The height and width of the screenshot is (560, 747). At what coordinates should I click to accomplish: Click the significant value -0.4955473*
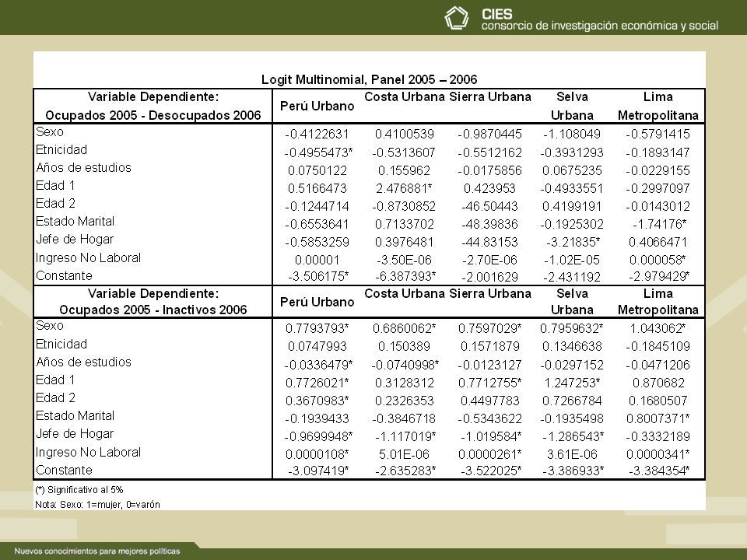pos(318,153)
